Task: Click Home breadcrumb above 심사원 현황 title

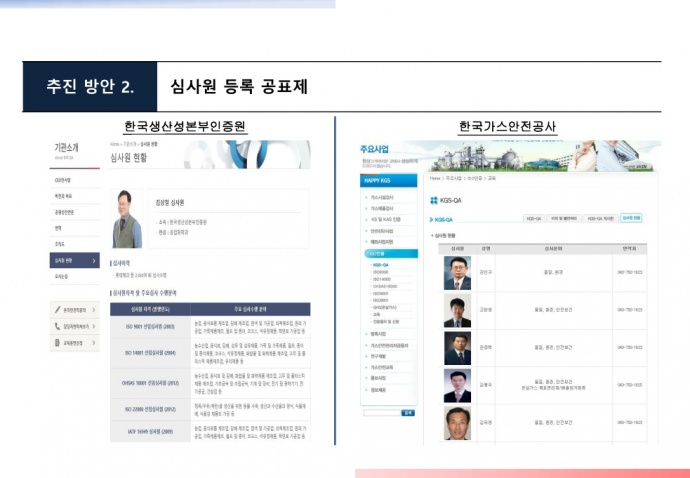Action: click(x=114, y=144)
